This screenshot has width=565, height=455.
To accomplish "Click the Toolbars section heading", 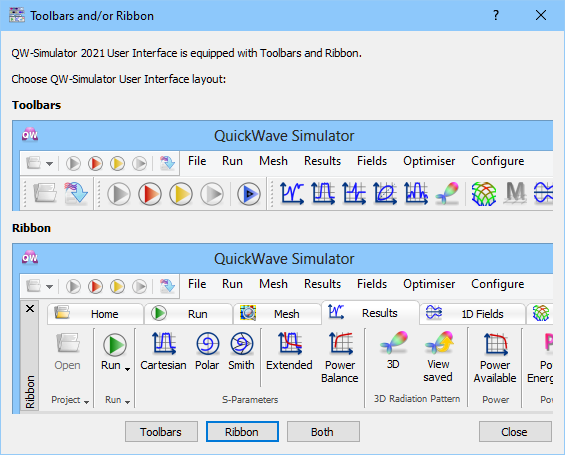I will 36,105.
